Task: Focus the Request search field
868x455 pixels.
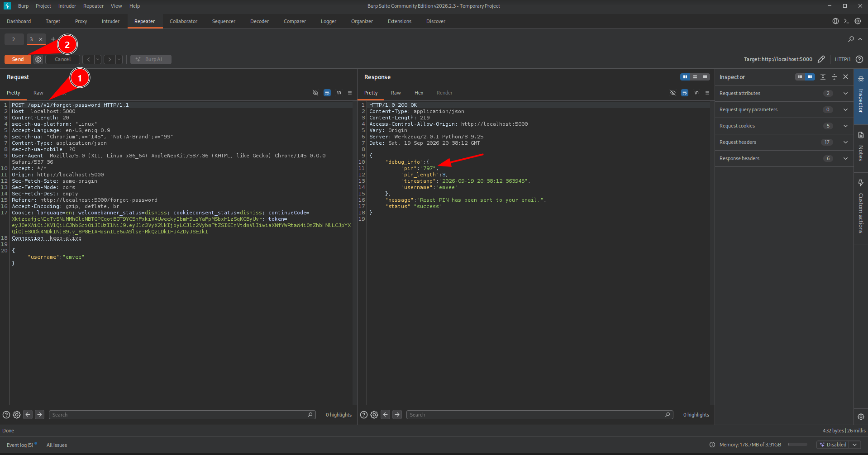Action: [x=182, y=415]
